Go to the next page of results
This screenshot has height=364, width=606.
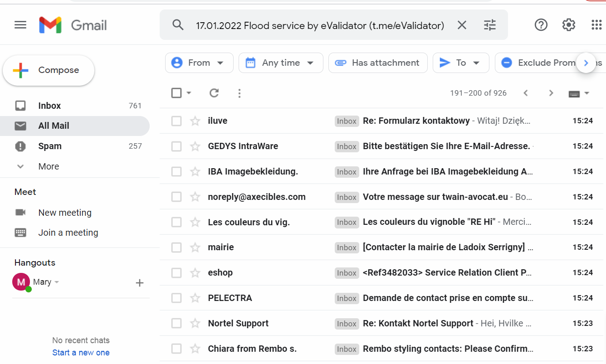point(551,93)
